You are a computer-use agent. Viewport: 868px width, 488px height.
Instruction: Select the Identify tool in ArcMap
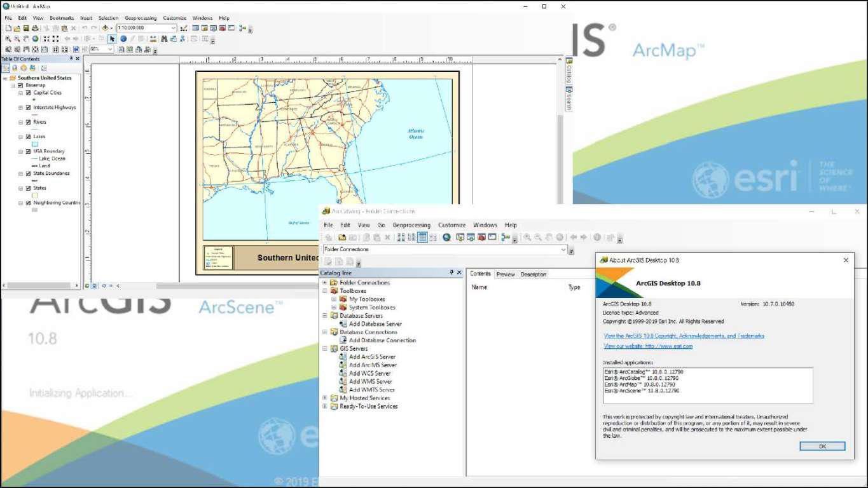[123, 39]
